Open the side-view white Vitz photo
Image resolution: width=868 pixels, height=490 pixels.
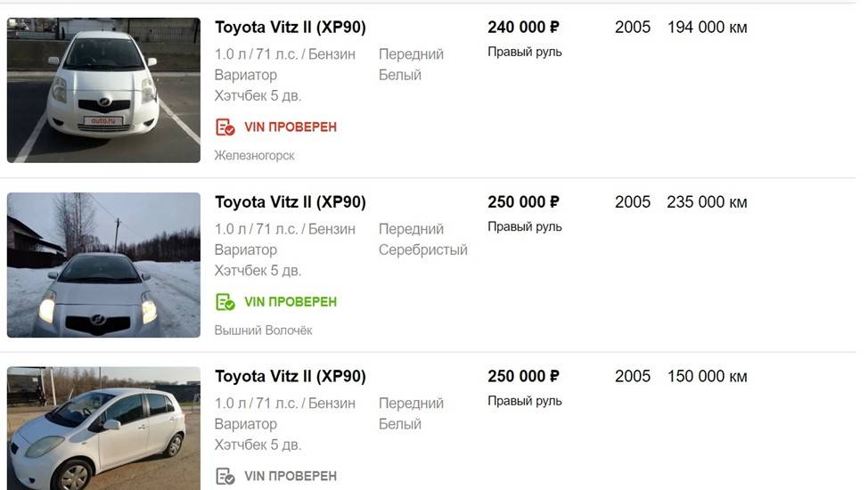(103, 428)
